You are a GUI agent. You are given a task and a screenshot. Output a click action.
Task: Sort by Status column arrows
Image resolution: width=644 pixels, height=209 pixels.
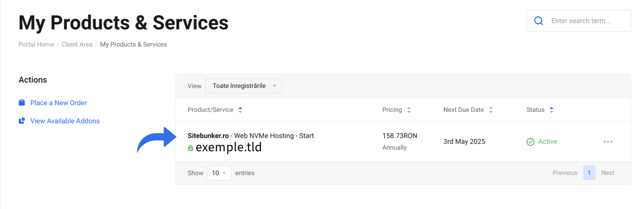(x=551, y=110)
